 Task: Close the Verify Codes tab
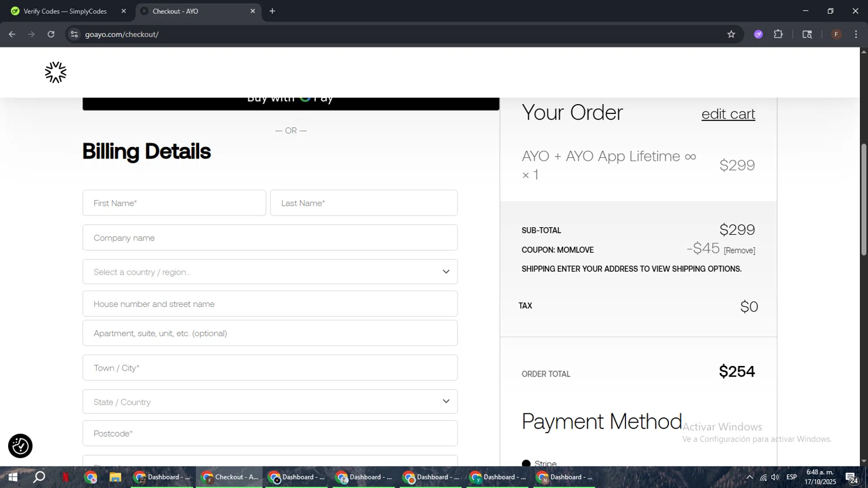[x=123, y=11]
